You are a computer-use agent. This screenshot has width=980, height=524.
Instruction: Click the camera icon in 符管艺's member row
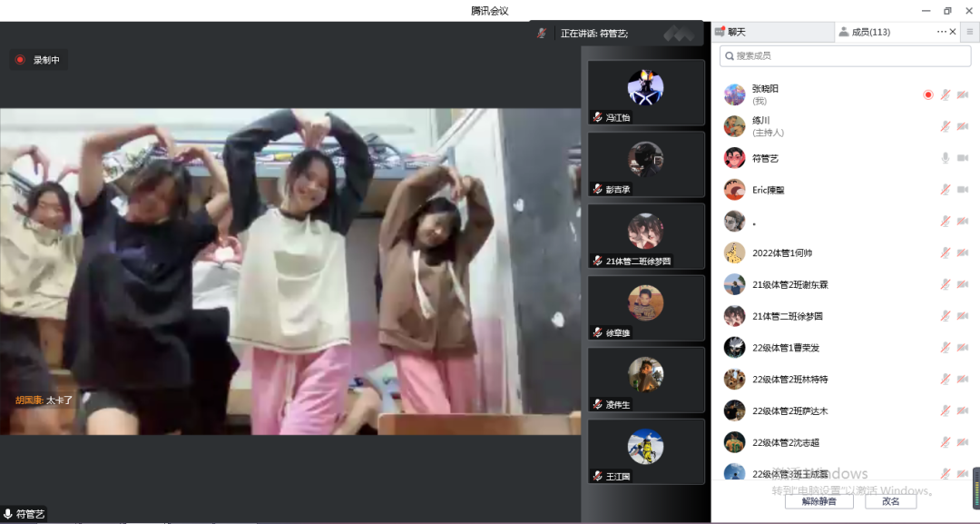[962, 158]
